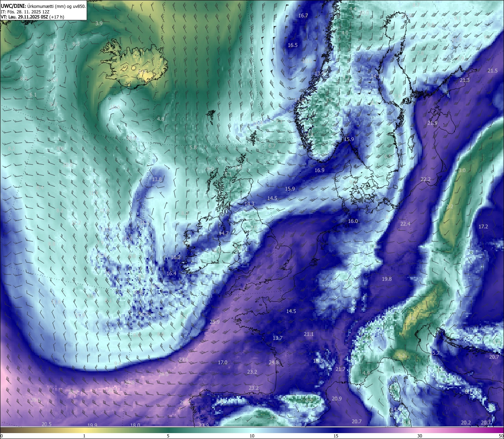Click the 'IT: Fös. 28. 11. 2025 12Z' line

(25, 11)
